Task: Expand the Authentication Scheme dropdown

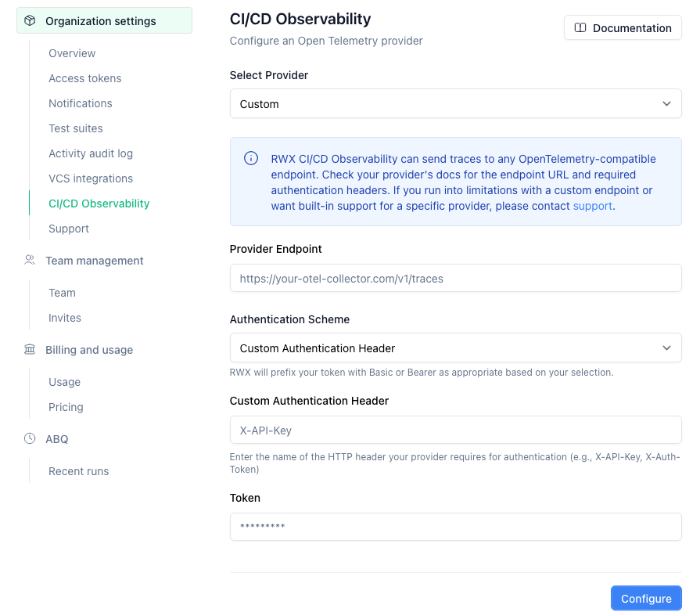Action: [455, 348]
